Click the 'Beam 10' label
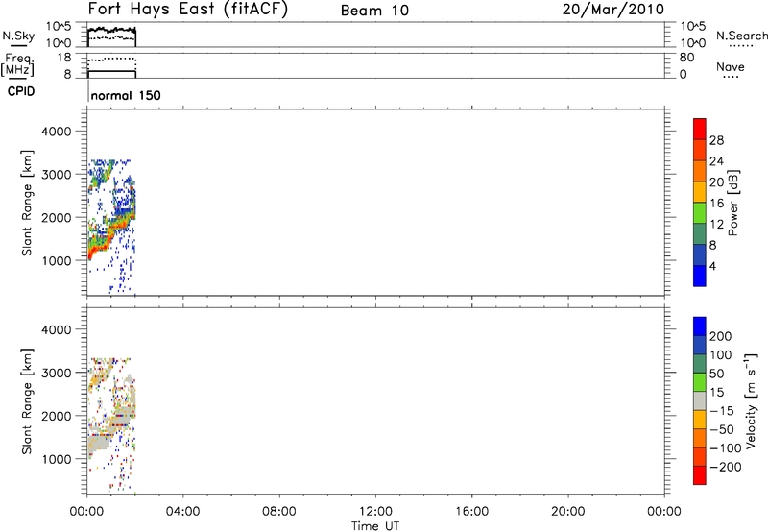This screenshot has width=768, height=532. (x=374, y=11)
